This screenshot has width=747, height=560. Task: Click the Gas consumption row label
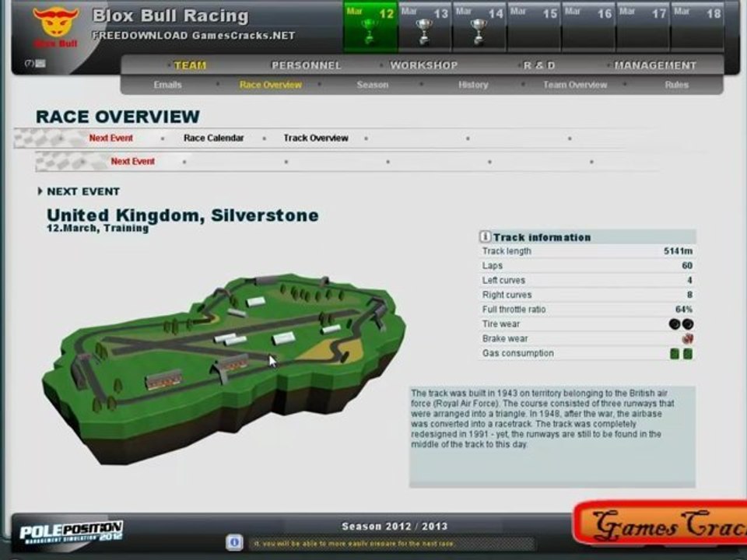(518, 353)
